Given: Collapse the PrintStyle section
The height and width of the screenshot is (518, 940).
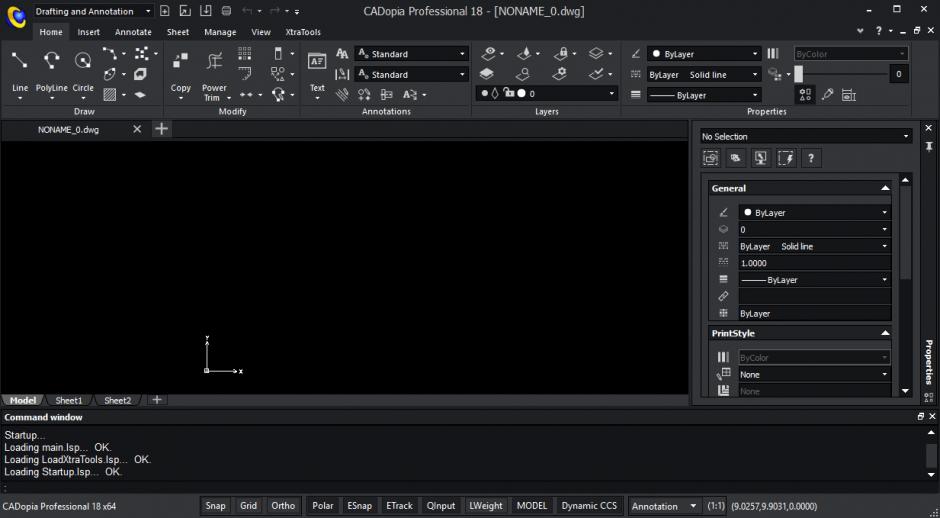Looking at the screenshot, I should tap(885, 333).
